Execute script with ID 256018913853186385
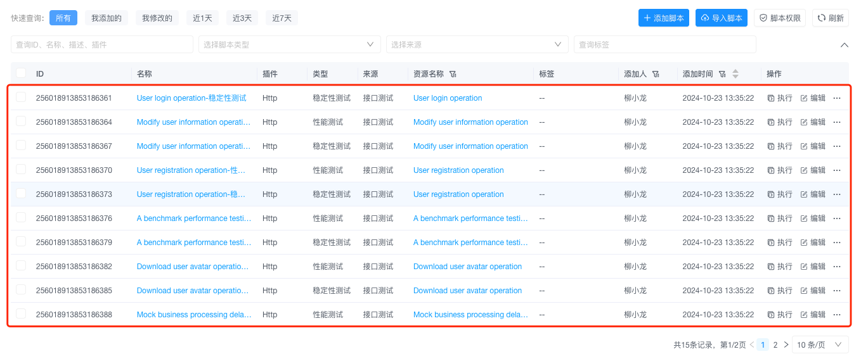The image size is (868, 354). pos(780,291)
